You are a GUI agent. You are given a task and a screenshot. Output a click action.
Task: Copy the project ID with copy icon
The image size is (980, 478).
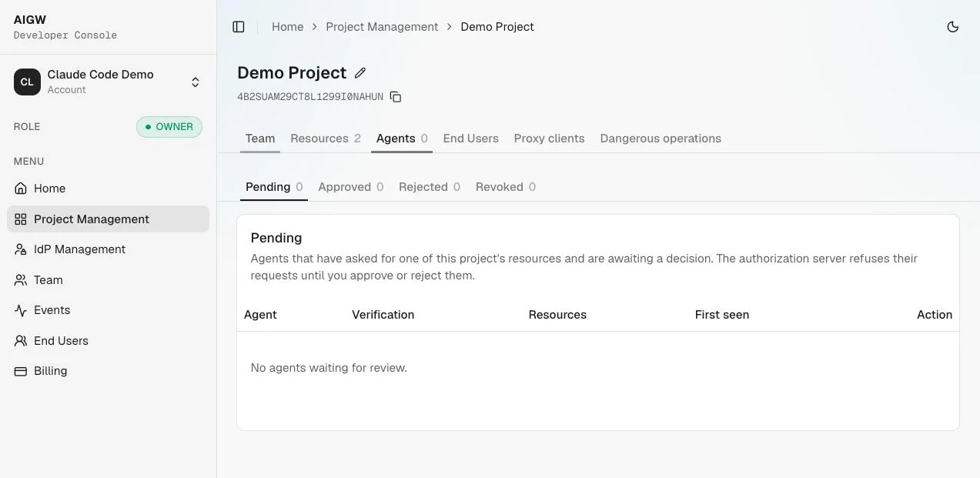click(x=396, y=97)
